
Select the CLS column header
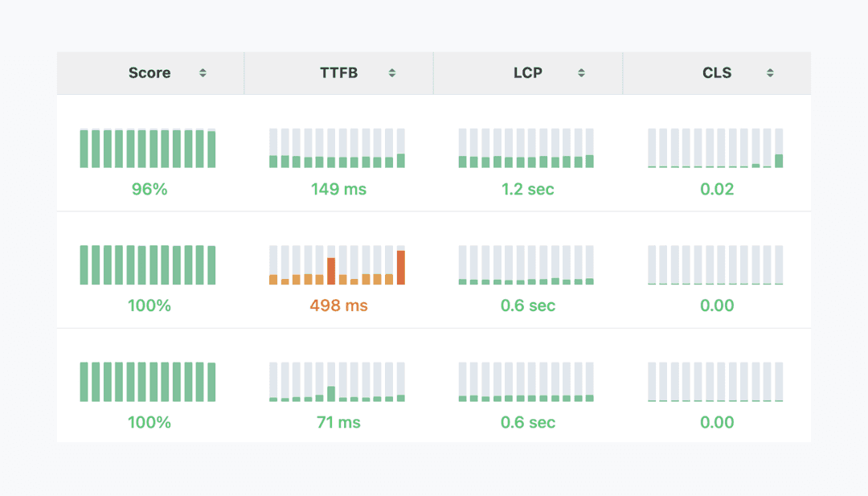click(716, 72)
